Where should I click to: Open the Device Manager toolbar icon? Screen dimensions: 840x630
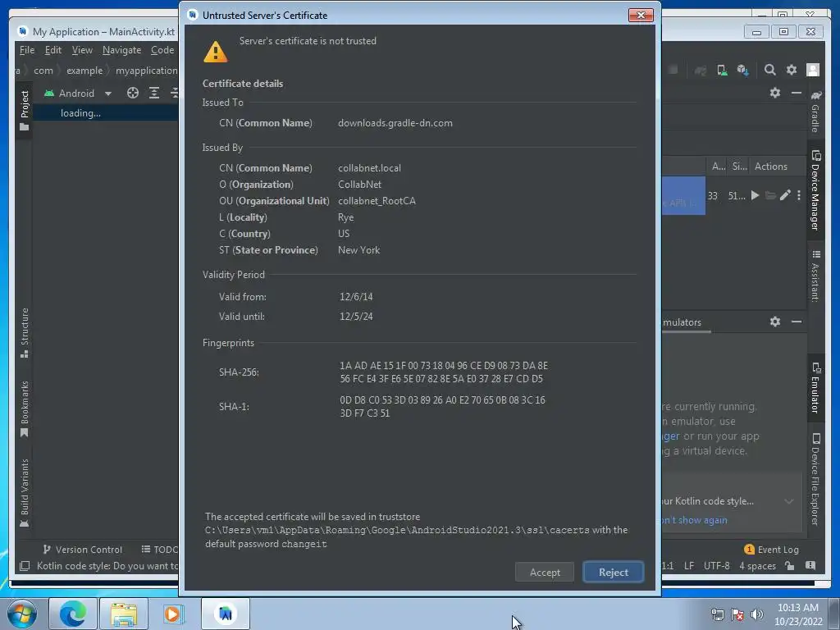(x=722, y=71)
